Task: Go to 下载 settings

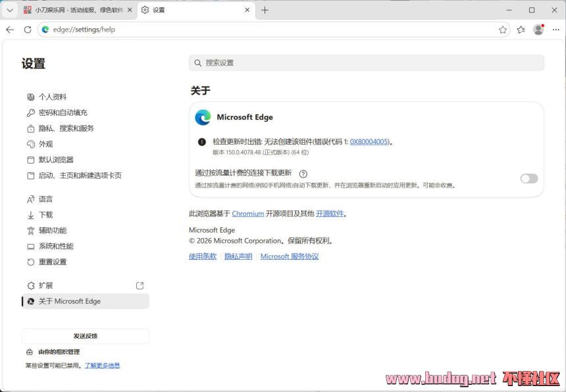Action: pos(86,215)
